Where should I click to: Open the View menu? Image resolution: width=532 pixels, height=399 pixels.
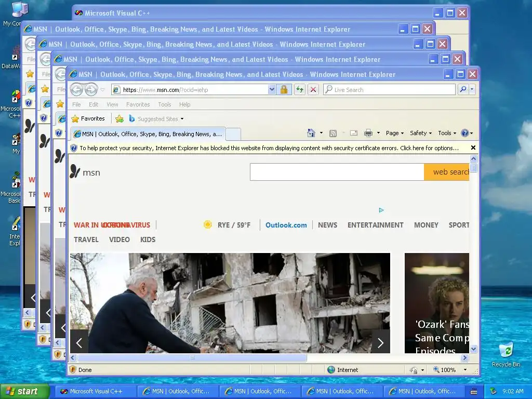click(112, 104)
